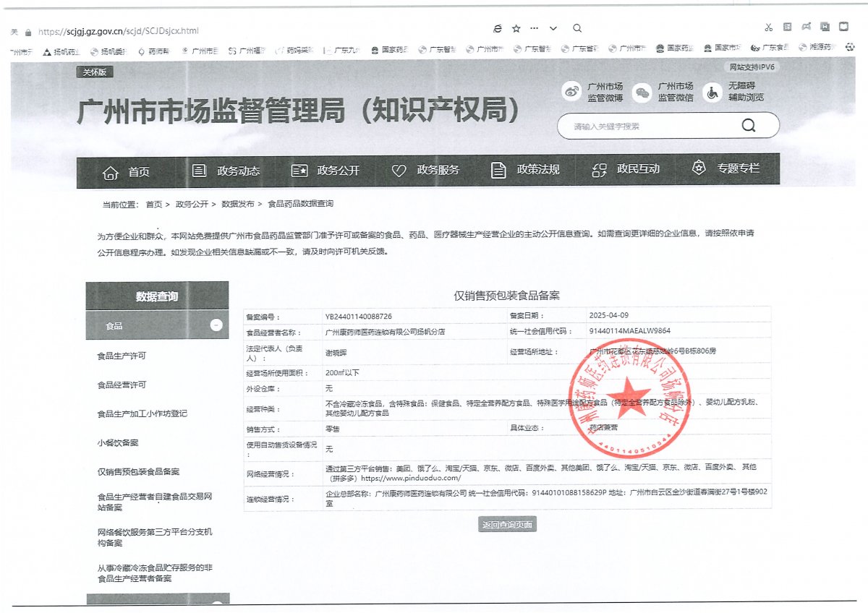The height and width of the screenshot is (613, 868).
Task: Click the credit code 91440114MAEALW9864
Action: [630, 331]
